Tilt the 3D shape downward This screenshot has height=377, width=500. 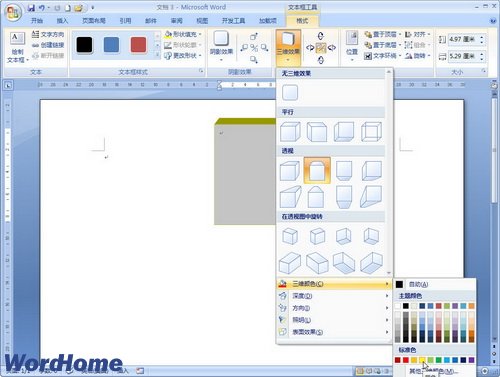321,60
